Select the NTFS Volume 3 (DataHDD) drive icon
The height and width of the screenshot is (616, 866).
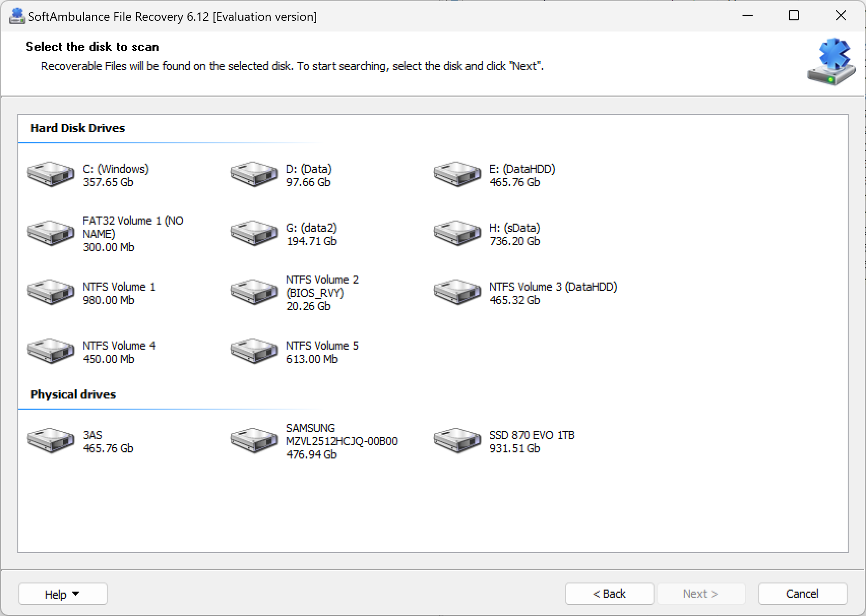click(457, 292)
